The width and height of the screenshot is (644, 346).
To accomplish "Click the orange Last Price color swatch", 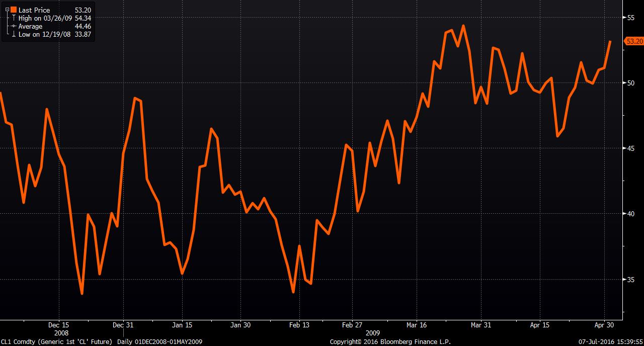I will [14, 10].
